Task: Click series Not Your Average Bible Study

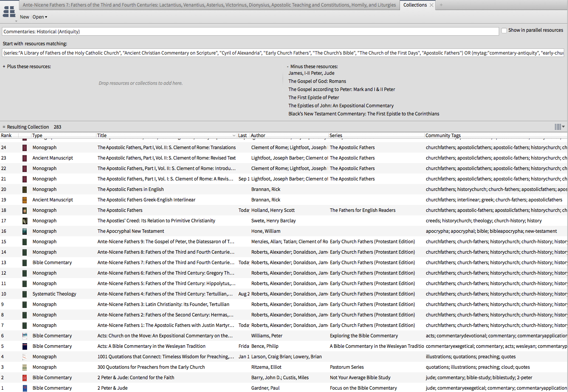Action: pyautogui.click(x=360, y=378)
